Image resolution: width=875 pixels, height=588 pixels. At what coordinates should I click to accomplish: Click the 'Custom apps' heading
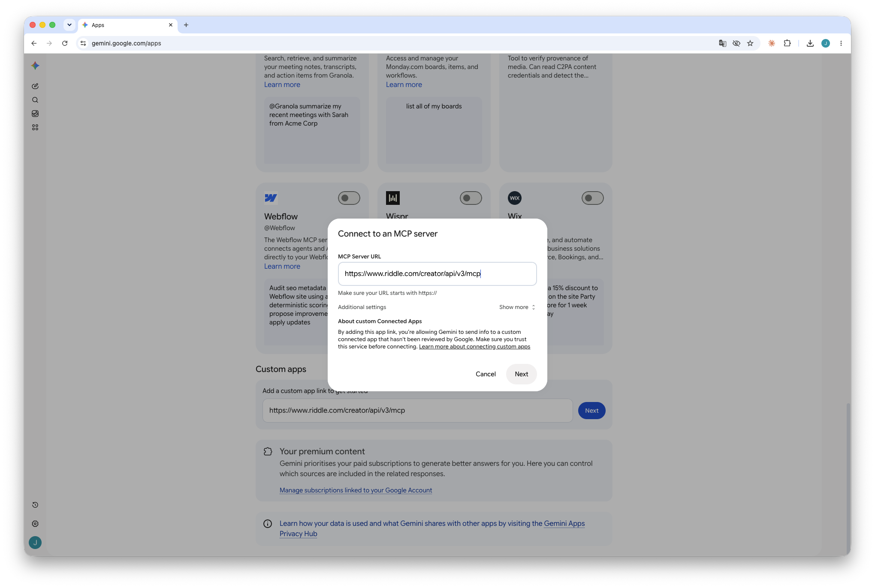[x=281, y=369]
